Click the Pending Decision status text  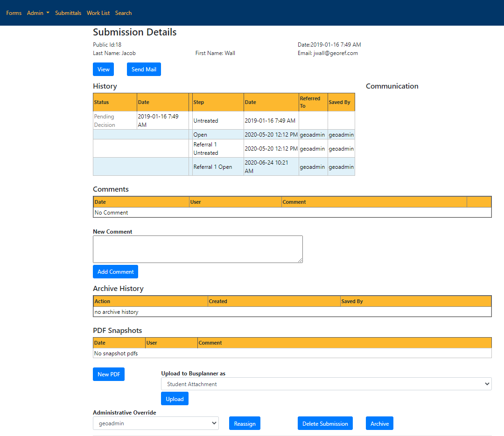coord(105,121)
